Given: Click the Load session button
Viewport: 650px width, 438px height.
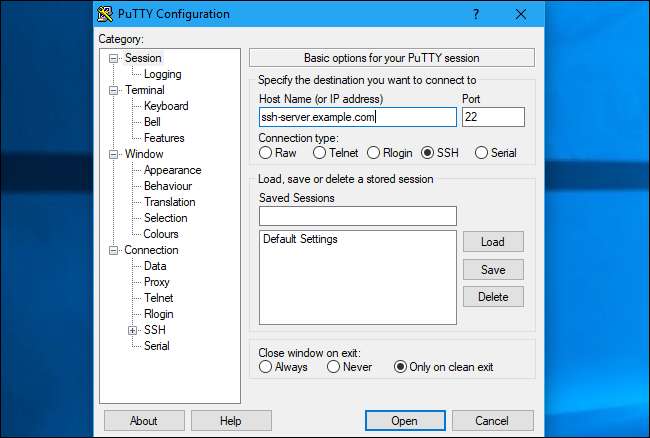Looking at the screenshot, I should tap(492, 242).
